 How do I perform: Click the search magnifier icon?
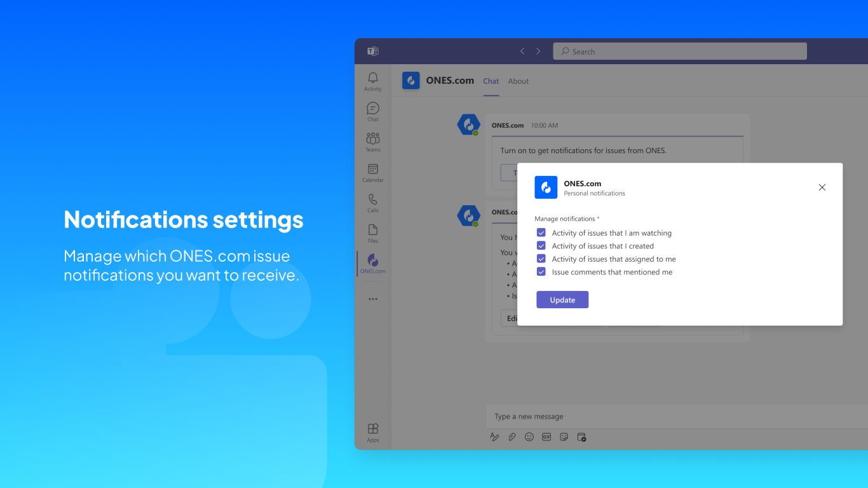click(565, 51)
